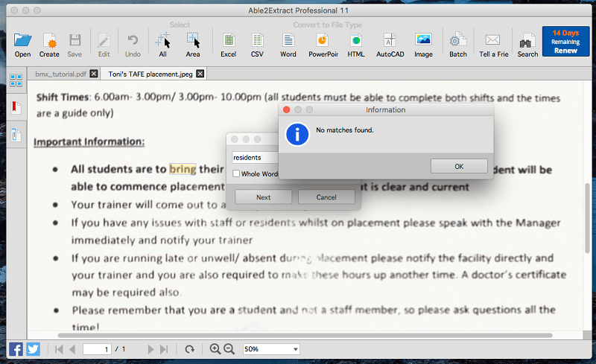
Task: Click OK in the Information dialog
Action: coord(459,166)
